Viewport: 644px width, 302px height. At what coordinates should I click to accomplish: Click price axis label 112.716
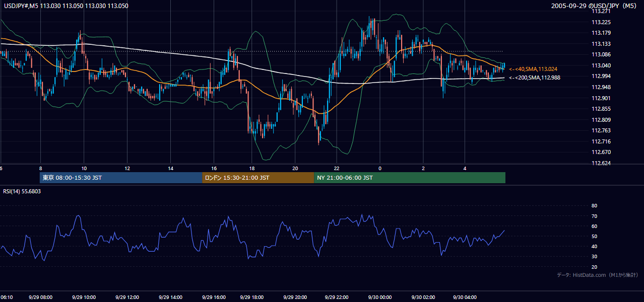[x=601, y=141]
